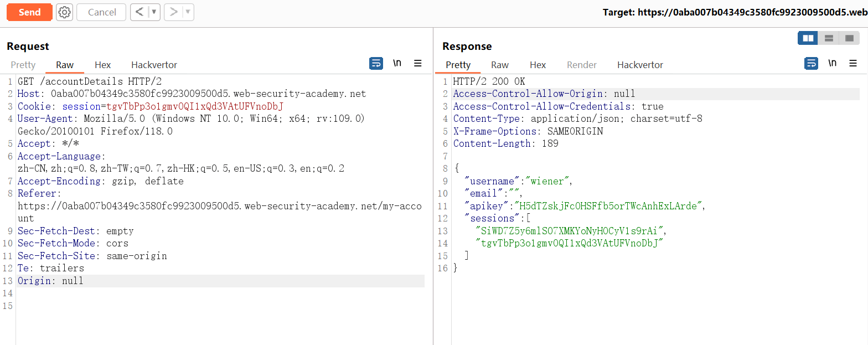Screen dimensions: 868x345
Task: Expand the back history dropdown arrow
Action: (x=154, y=12)
